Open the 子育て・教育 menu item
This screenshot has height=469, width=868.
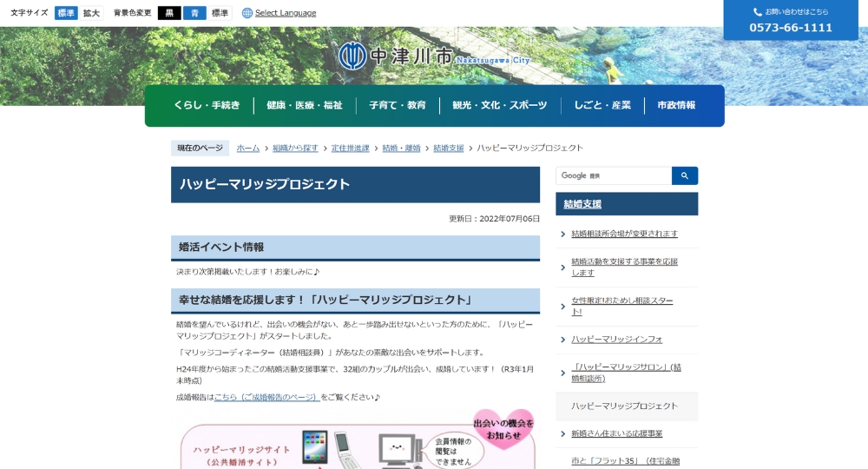pyautogui.click(x=397, y=105)
